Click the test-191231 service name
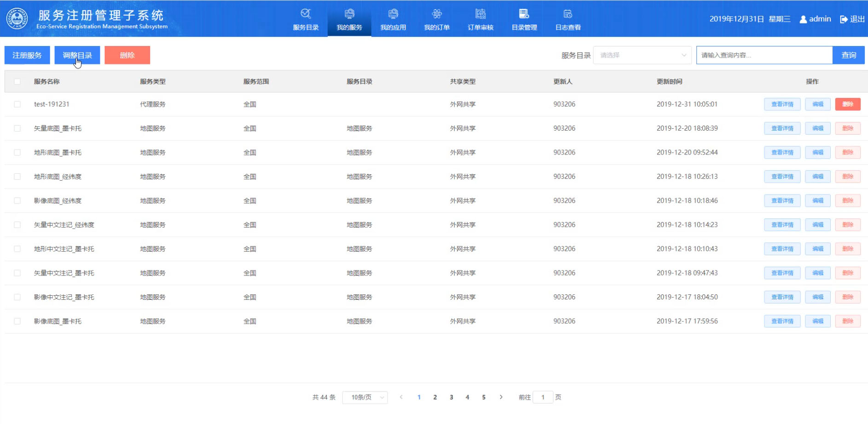 [x=52, y=104]
